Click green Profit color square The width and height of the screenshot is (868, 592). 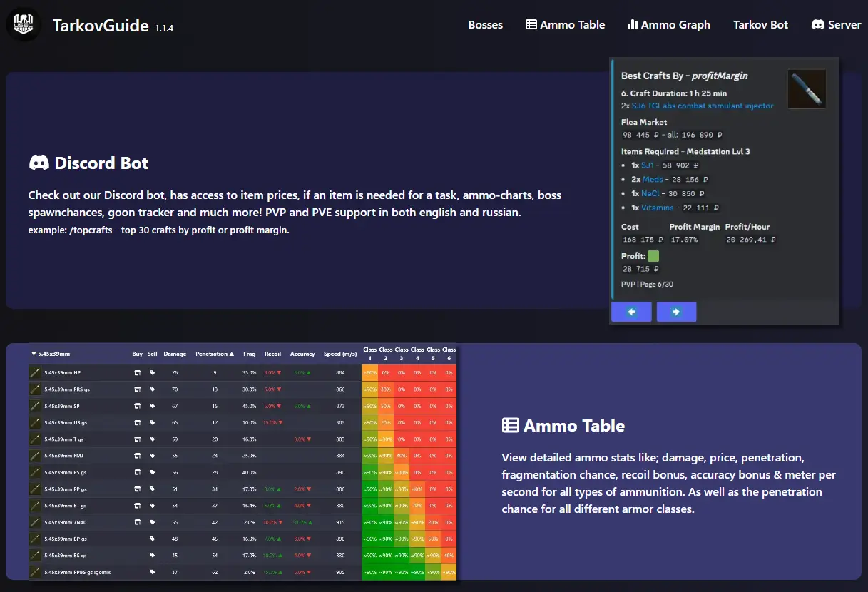[653, 256]
